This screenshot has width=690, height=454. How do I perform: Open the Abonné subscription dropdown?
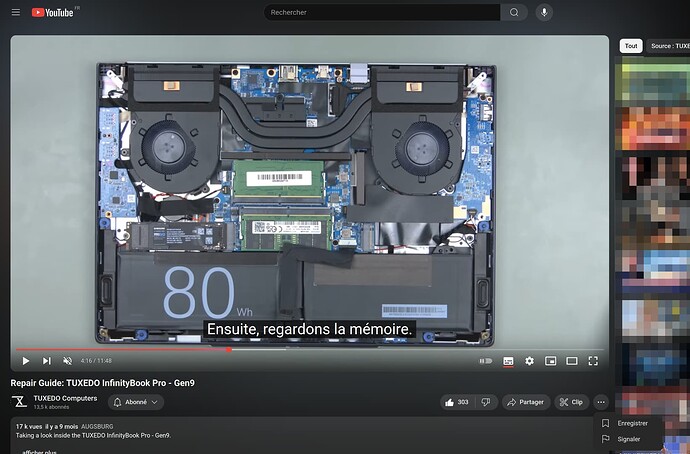136,402
